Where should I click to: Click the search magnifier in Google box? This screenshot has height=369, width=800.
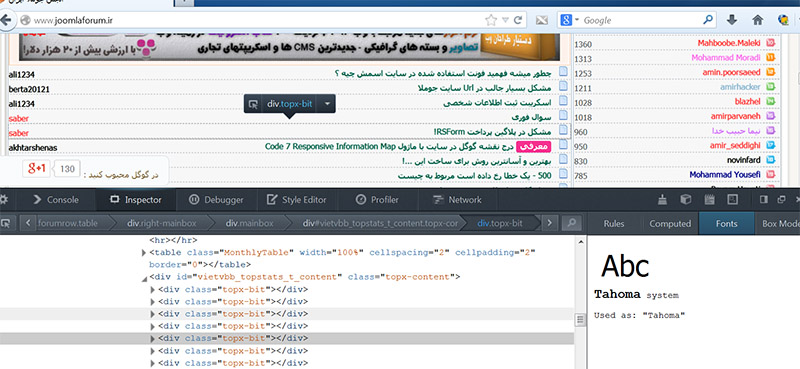(x=708, y=20)
